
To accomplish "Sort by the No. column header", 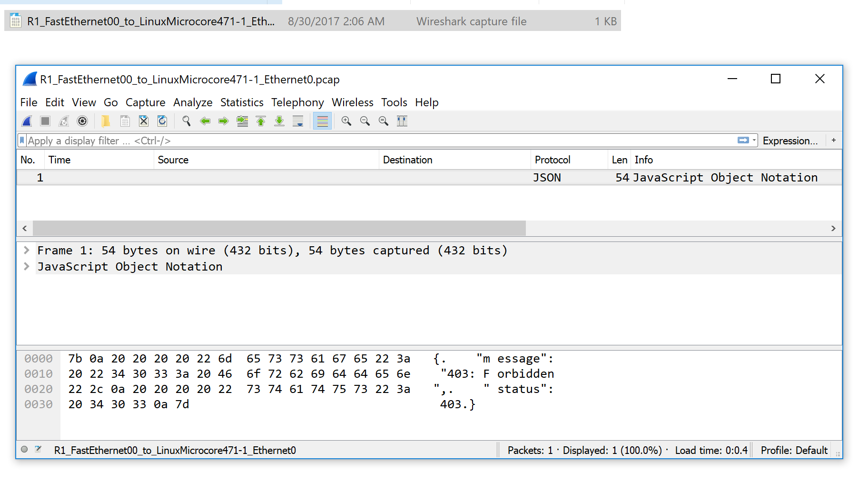I will (30, 160).
